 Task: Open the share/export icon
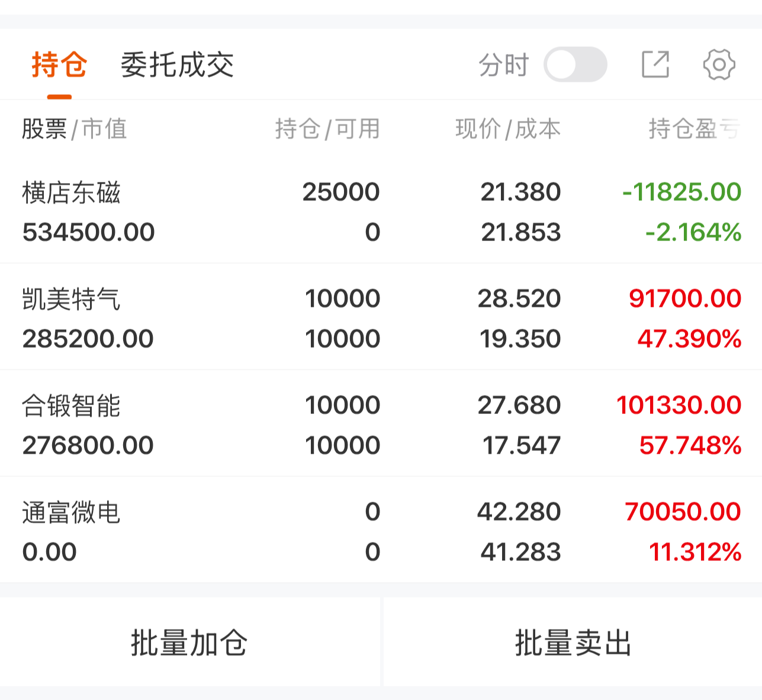(x=655, y=65)
